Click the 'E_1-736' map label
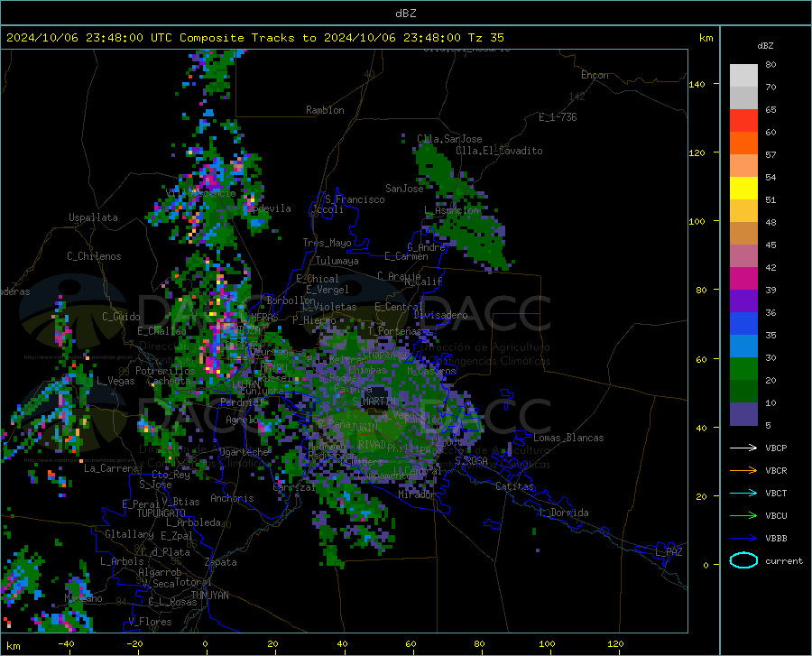The width and height of the screenshot is (812, 656). coord(558,117)
